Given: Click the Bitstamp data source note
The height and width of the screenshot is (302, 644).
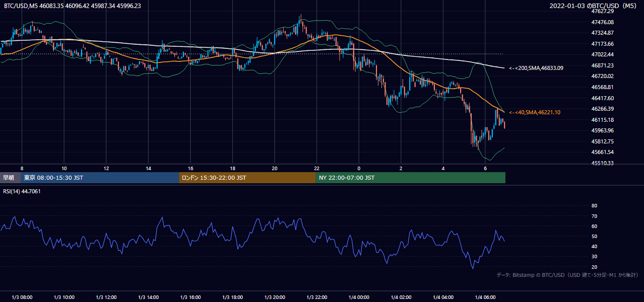Looking at the screenshot, I should pos(567,275).
